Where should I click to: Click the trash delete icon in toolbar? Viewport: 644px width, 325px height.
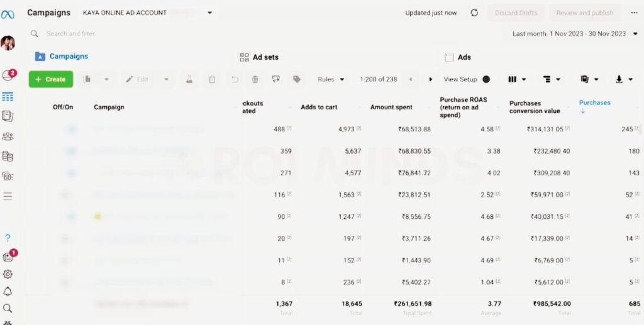(x=255, y=79)
